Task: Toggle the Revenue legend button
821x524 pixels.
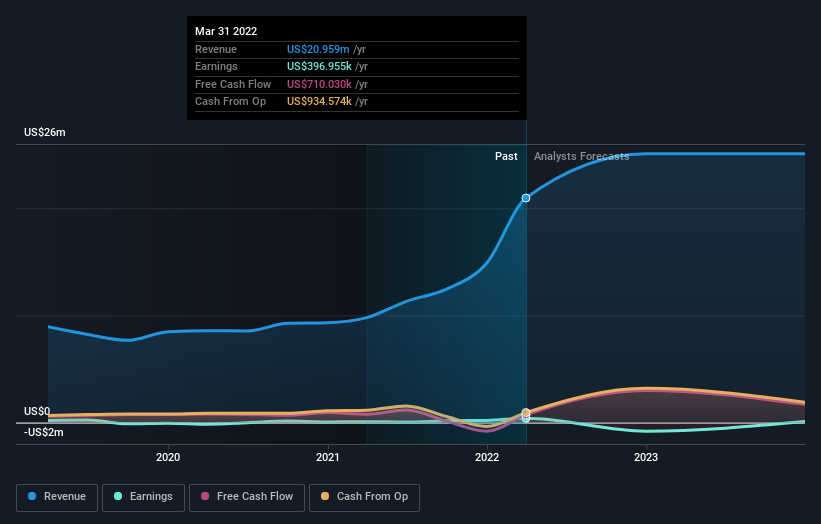Action: (57, 497)
